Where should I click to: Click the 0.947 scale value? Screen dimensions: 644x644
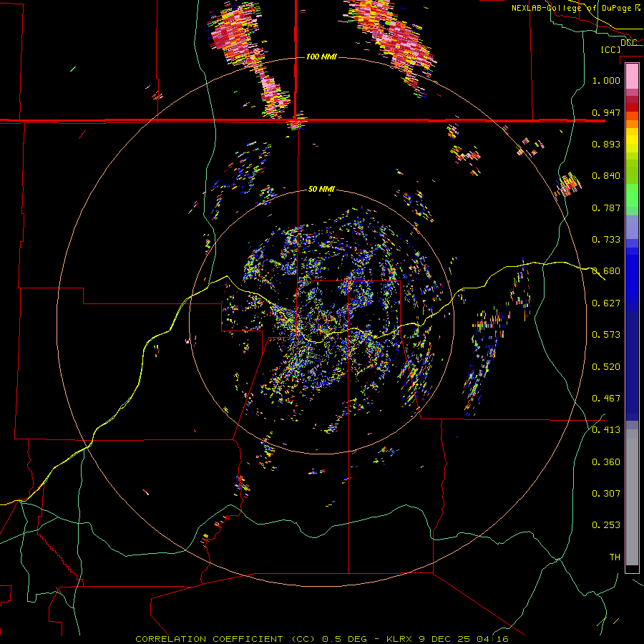606,112
